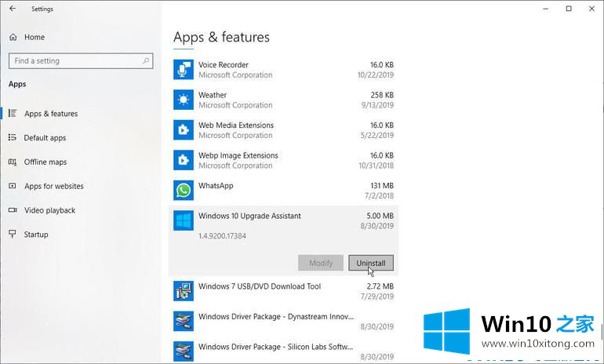Open the Startup settings page
Screen dimensions: 604x364
click(x=35, y=235)
